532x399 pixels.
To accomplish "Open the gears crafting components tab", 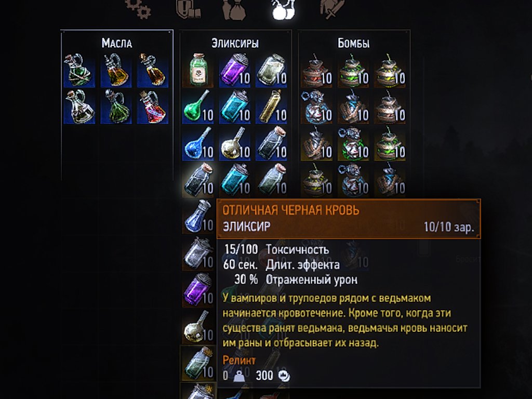I will point(138,8).
